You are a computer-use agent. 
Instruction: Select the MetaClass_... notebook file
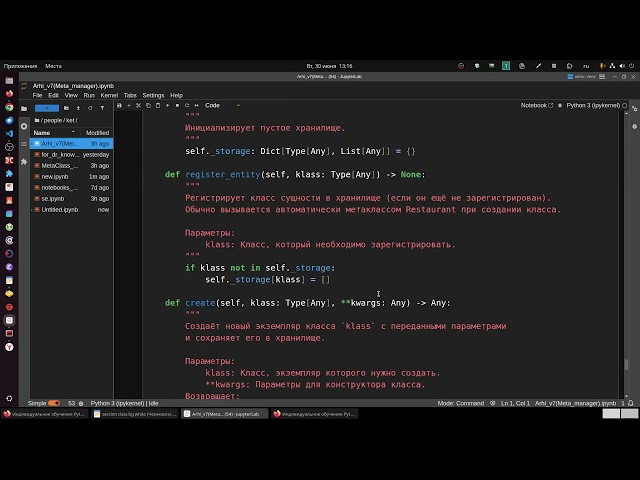tap(71, 166)
